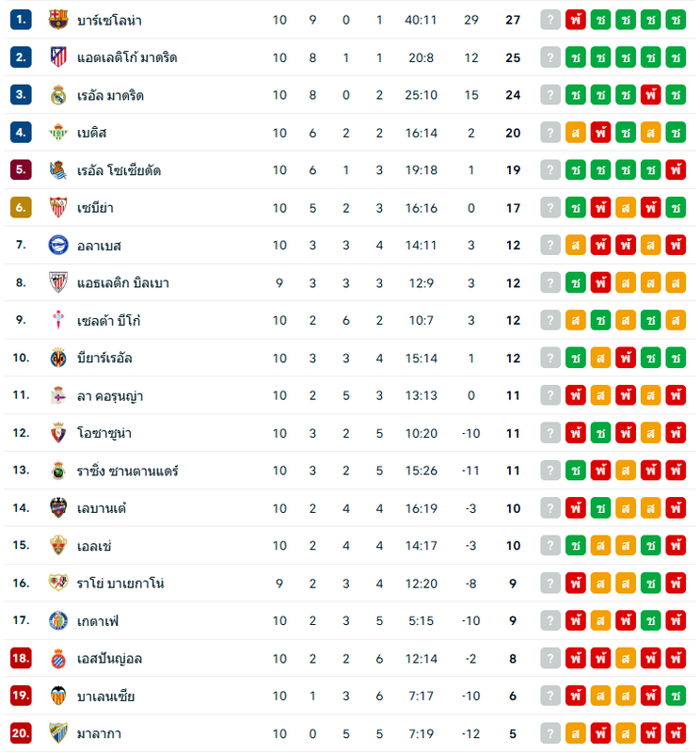Screen dimensions: 700x753
Task: Click the red rank 20 position badge
Action: click(x=21, y=733)
